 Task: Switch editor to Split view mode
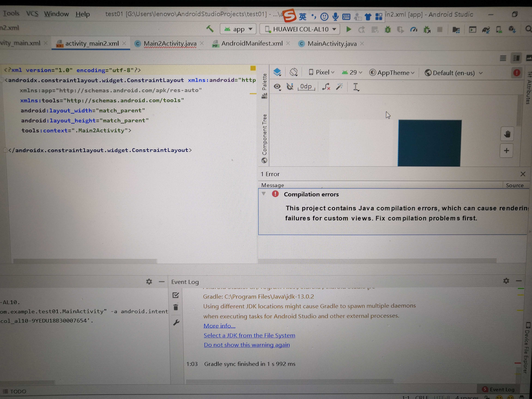tap(516, 58)
